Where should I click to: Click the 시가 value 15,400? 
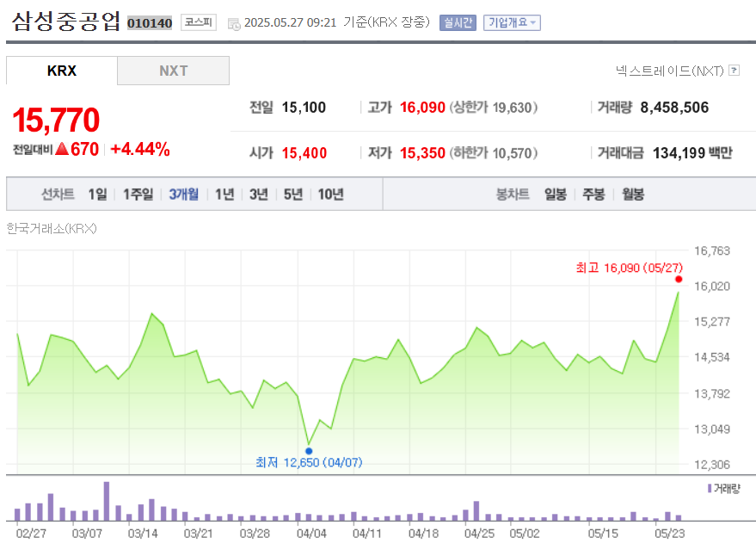click(304, 153)
